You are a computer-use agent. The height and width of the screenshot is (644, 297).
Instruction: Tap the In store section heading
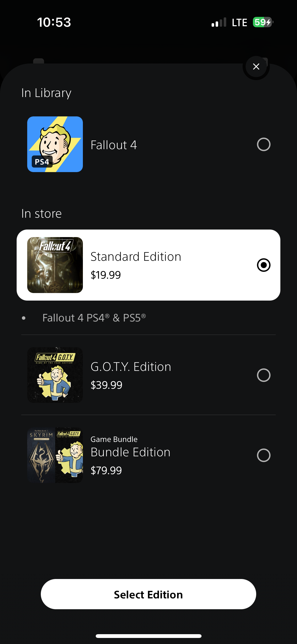[42, 213]
